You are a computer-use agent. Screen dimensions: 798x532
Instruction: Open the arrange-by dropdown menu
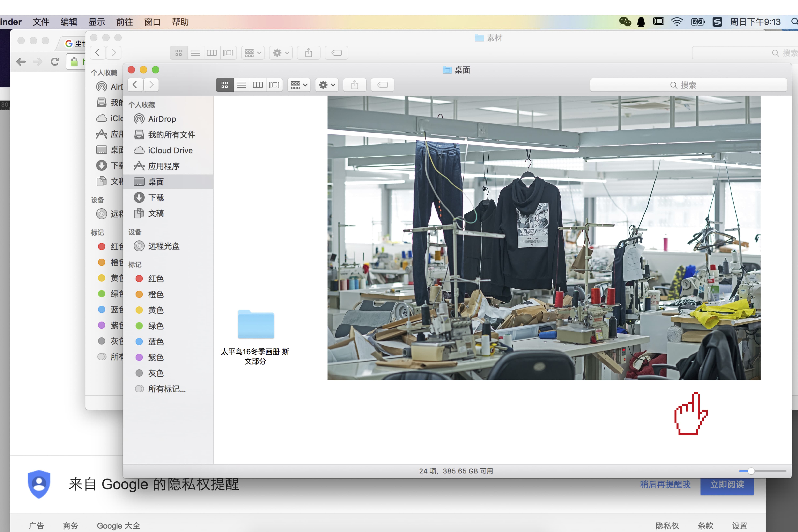point(299,85)
